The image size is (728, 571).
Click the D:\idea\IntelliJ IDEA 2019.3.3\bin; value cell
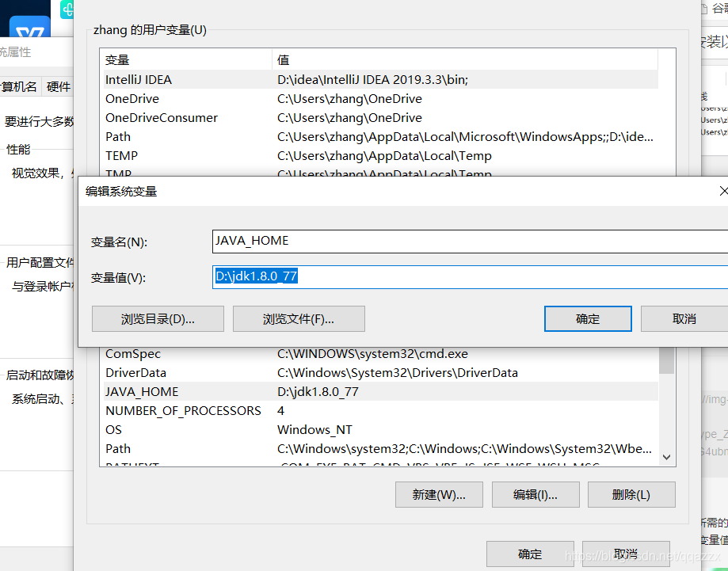click(x=373, y=80)
